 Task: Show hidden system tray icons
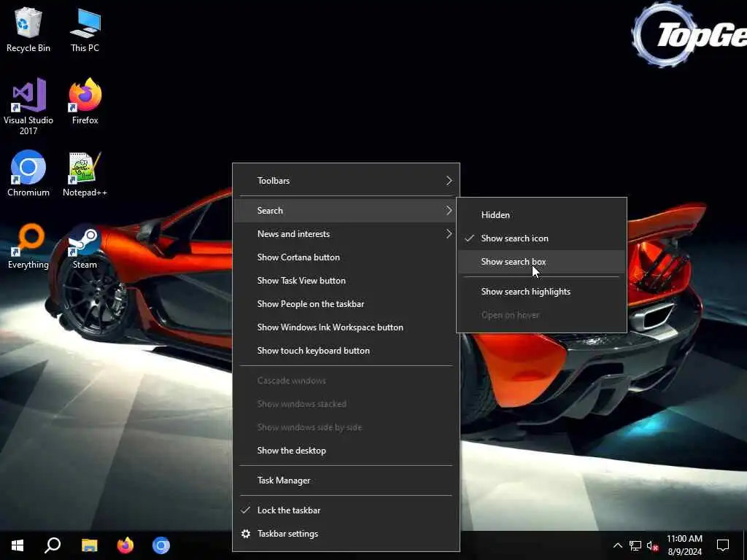tap(617, 545)
